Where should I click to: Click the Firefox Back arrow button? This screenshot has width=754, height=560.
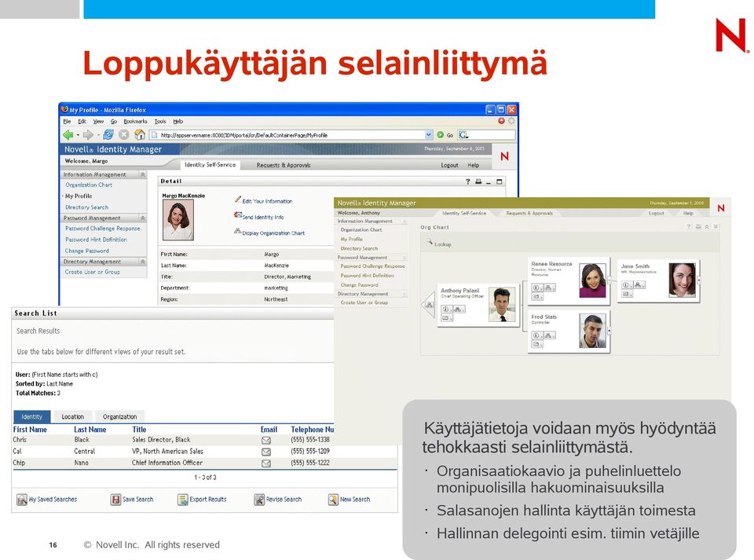pos(68,135)
